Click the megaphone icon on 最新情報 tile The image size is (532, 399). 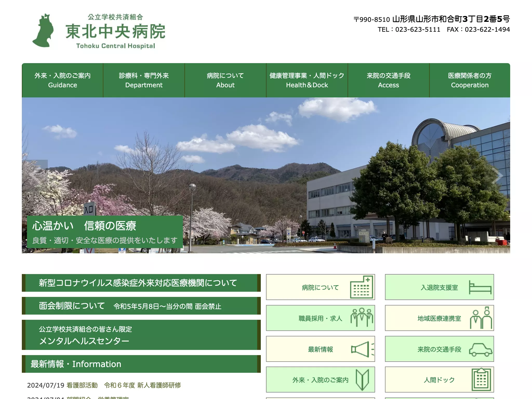tap(362, 349)
